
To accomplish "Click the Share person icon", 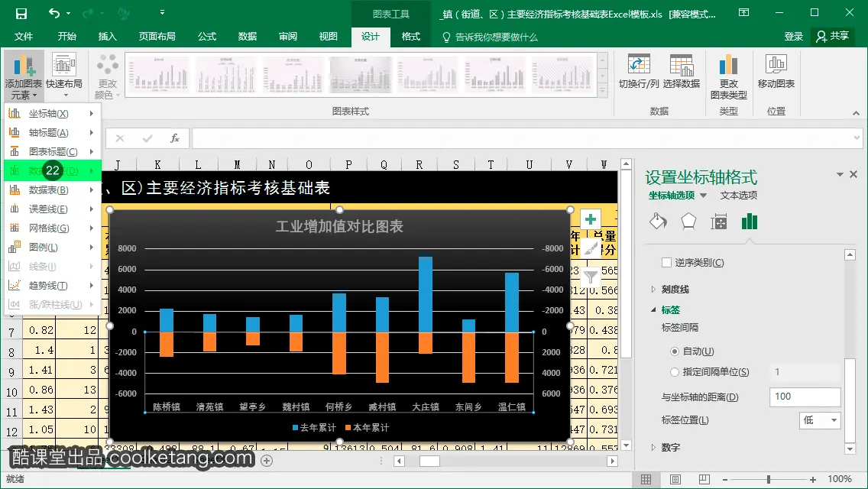I will tap(822, 37).
